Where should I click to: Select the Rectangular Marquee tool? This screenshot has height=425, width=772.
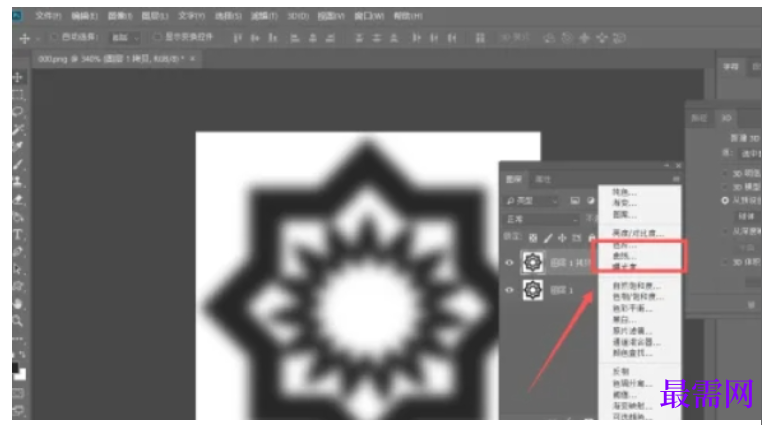(x=18, y=95)
